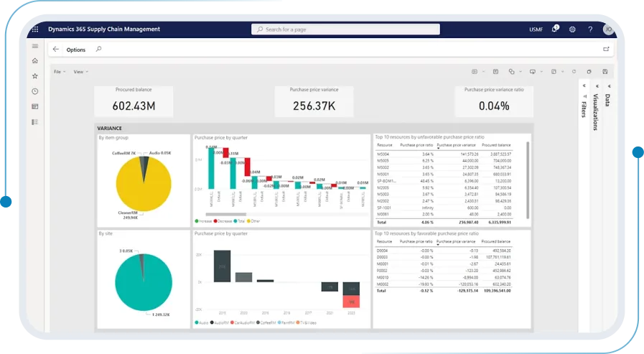Click M5005 row in unfavorable table

point(444,161)
